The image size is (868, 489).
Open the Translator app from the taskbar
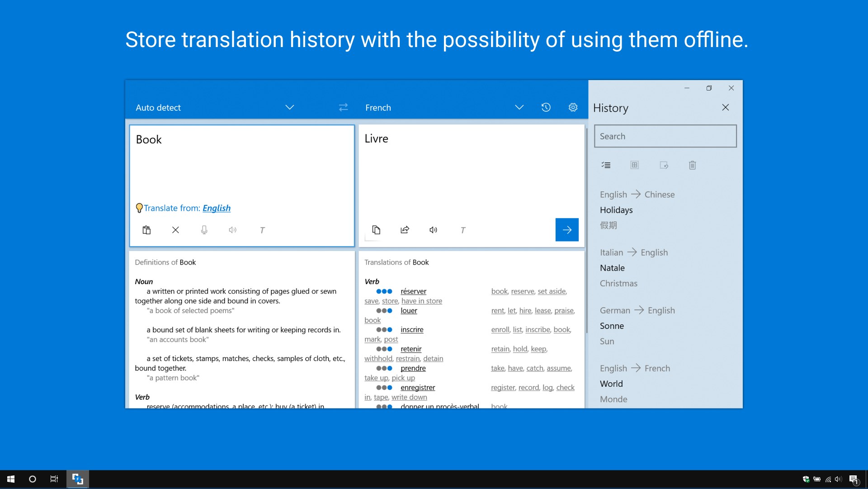(77, 479)
